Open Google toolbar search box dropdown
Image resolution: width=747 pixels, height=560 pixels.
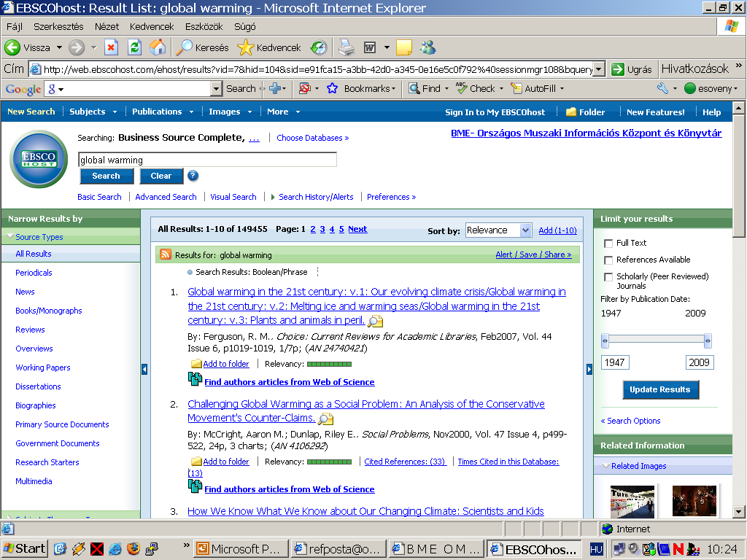pos(216,88)
